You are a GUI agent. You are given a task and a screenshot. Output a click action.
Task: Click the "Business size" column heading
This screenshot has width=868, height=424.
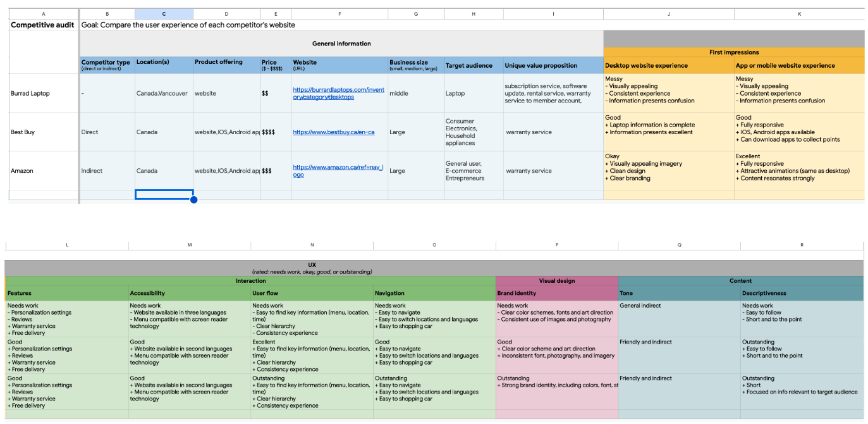(416, 65)
